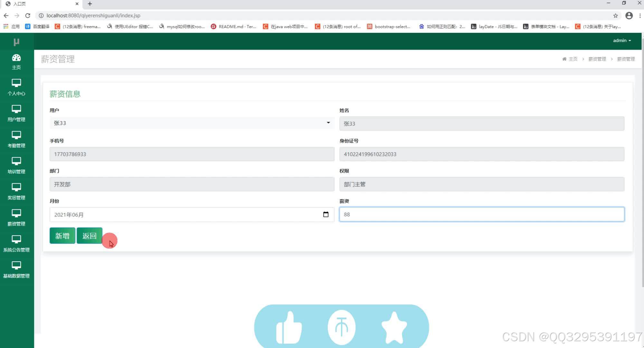Click the thumbs-up like icon

click(289, 327)
